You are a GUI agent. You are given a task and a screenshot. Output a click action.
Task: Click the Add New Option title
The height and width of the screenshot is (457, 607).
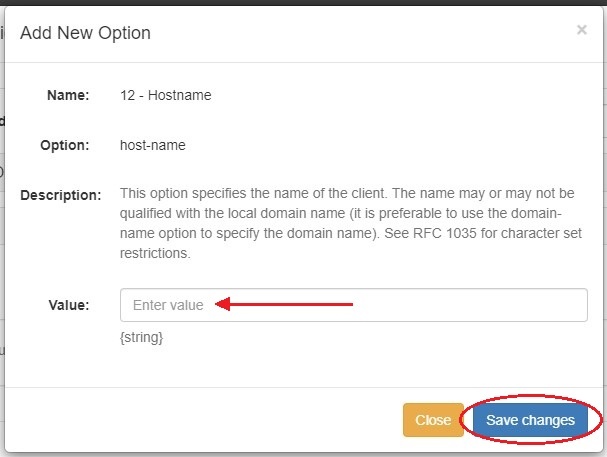pos(85,33)
